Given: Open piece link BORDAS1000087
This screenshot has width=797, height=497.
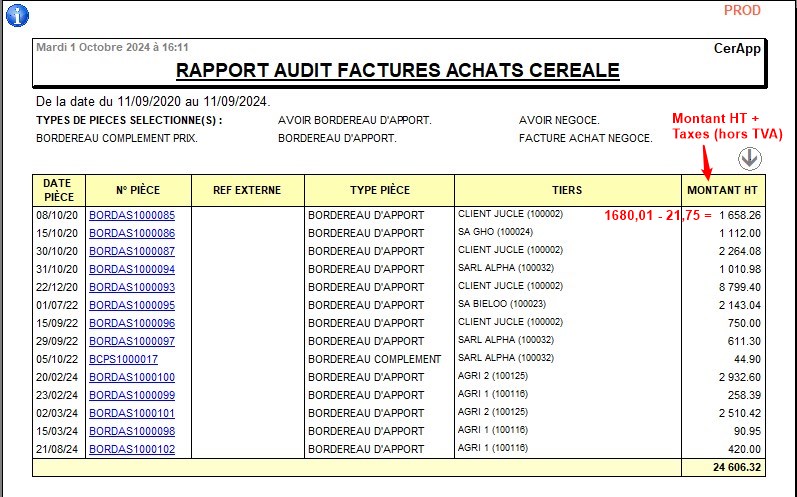Looking at the screenshot, I should click(131, 251).
